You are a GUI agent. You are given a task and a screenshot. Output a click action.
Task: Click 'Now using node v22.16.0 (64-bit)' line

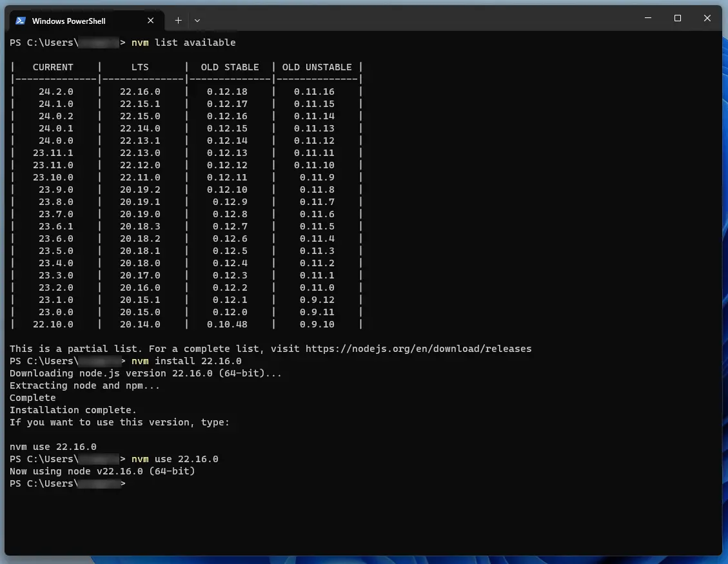click(x=102, y=471)
